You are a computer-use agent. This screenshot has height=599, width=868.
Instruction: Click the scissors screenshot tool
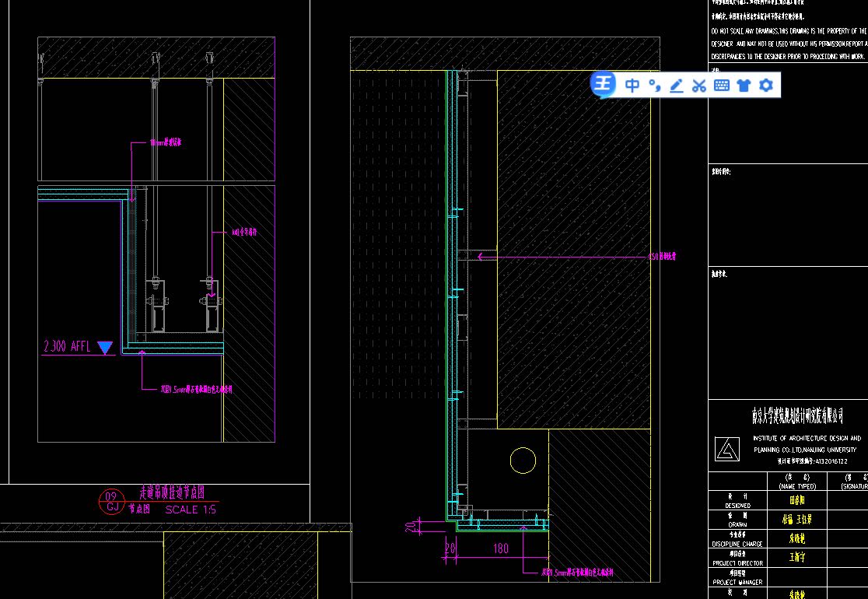tap(699, 86)
